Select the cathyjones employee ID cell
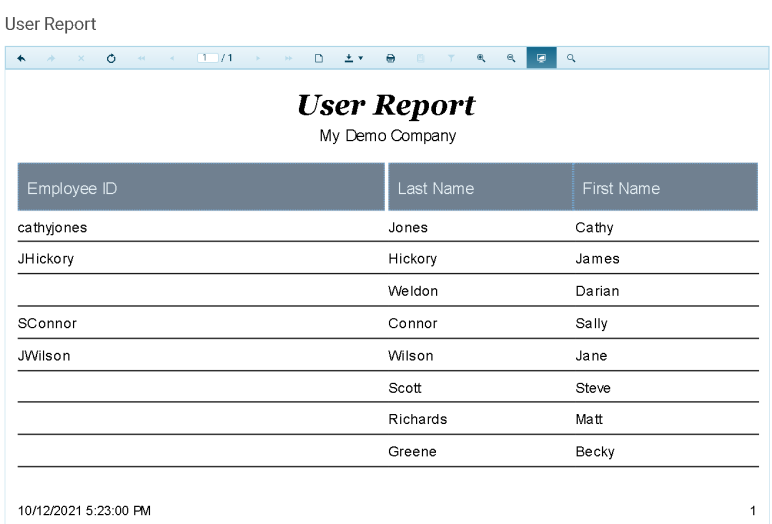 (x=52, y=228)
